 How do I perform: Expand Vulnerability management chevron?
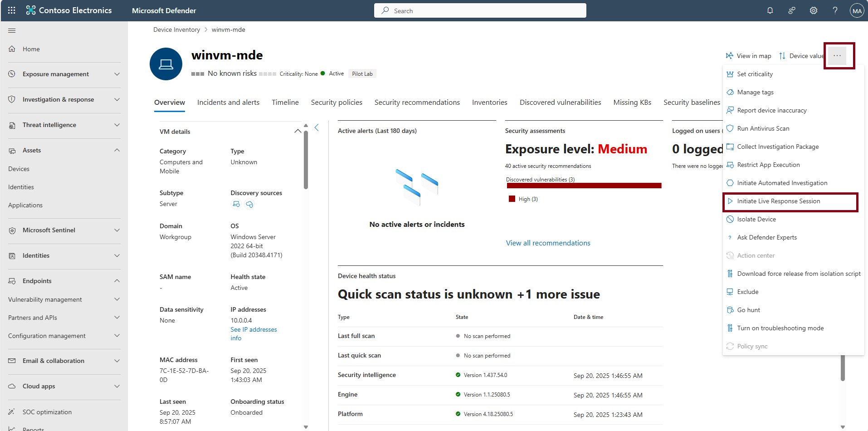[x=117, y=299]
